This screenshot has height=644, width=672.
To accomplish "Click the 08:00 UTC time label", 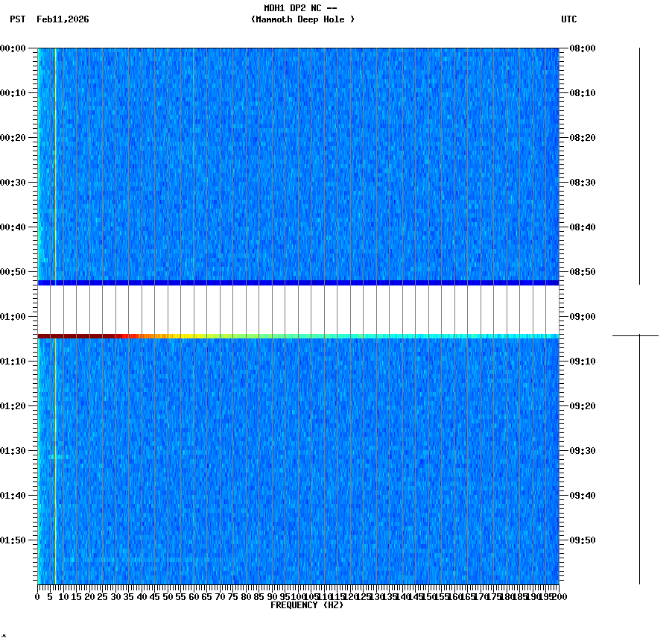I will 581,48.
